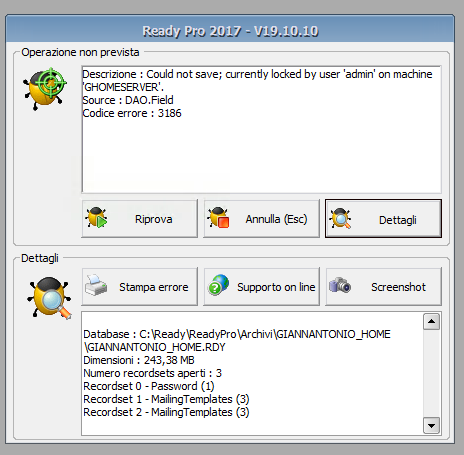Click the globe help icon on Supporto on line
464x455 pixels.
[218, 285]
